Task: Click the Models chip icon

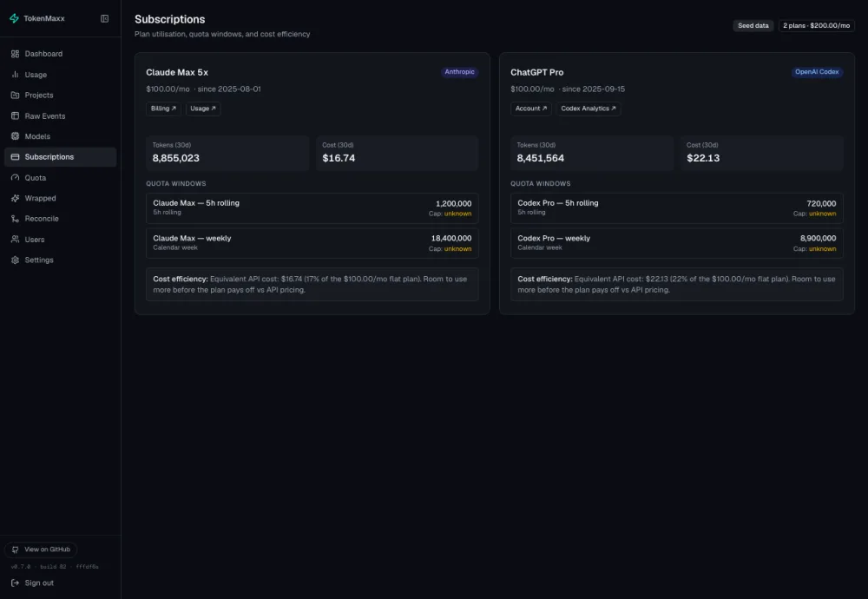Action: coord(15,136)
